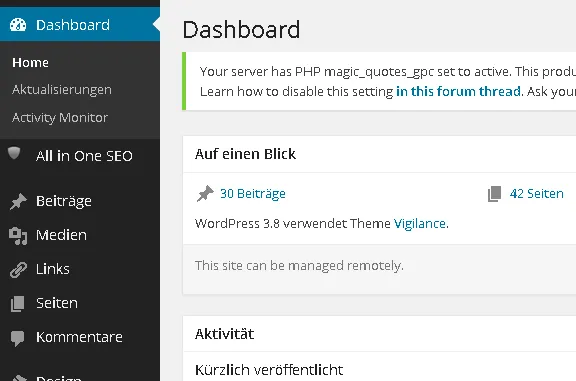Open the Vigilance theme link

(420, 223)
